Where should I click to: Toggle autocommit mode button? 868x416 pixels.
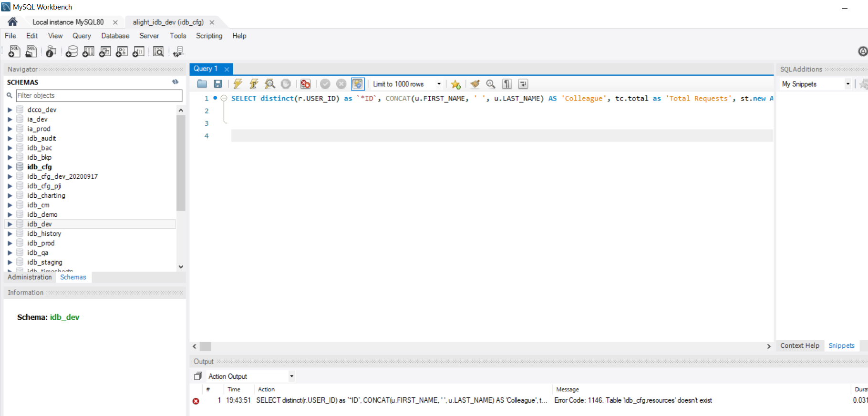coord(358,84)
